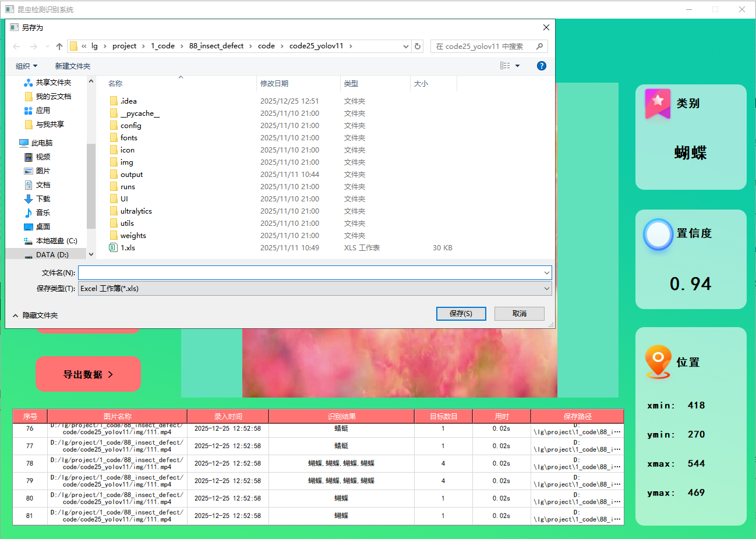
Task: Open 与我共享 in the sidebar
Action: (44, 125)
